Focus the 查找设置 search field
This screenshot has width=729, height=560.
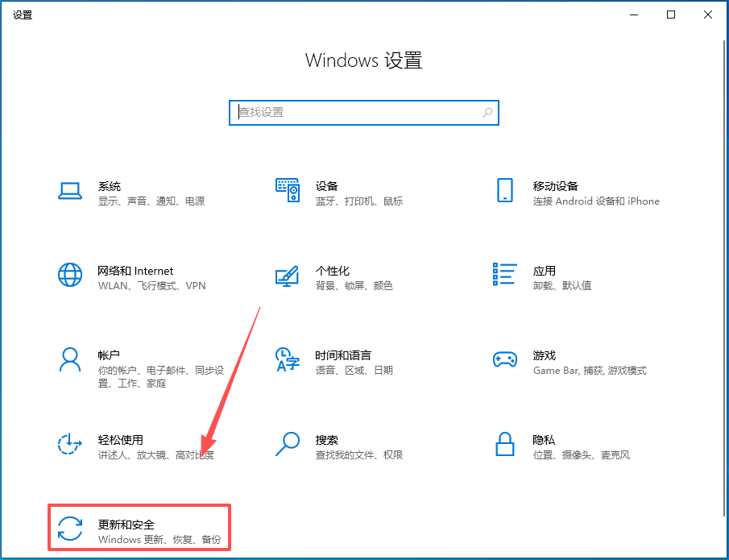364,113
